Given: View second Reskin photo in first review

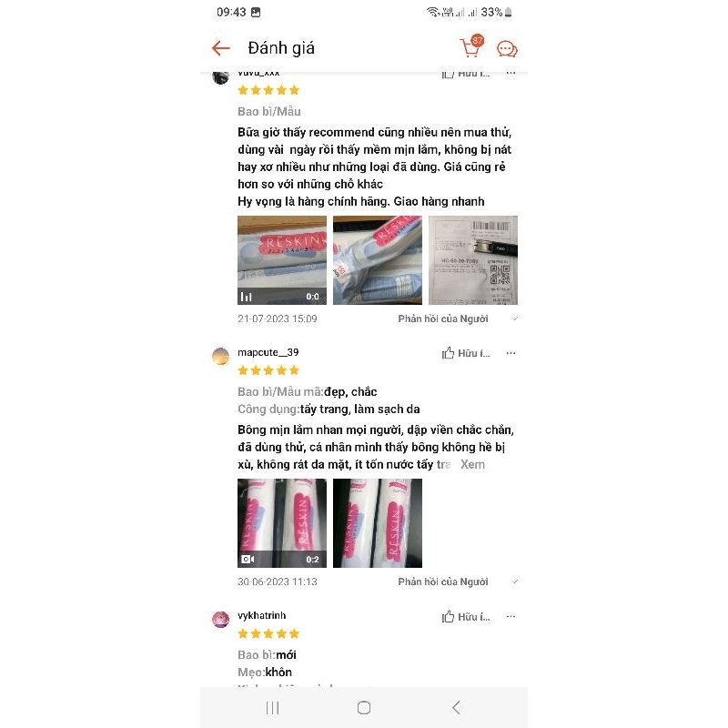Looking at the screenshot, I should pyautogui.click(x=378, y=260).
